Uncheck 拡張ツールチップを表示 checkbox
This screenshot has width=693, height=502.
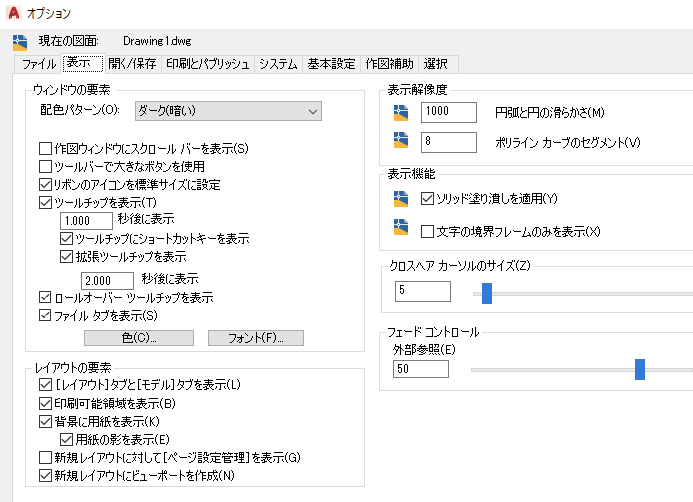click(x=66, y=257)
